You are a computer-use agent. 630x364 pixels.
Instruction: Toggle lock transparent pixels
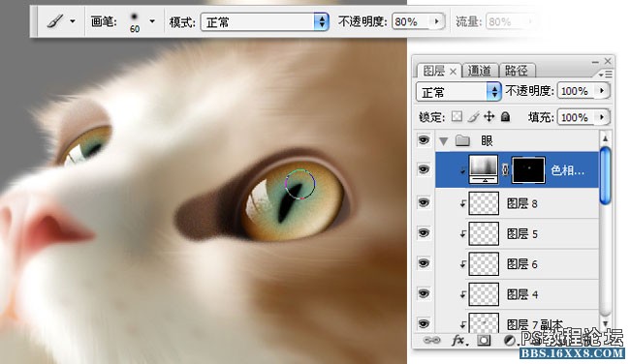point(457,116)
